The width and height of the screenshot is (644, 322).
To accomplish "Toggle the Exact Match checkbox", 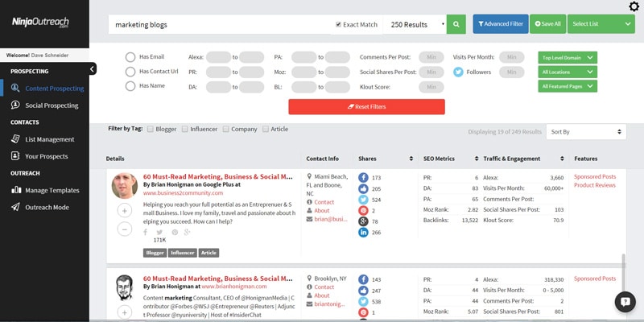I will (338, 24).
